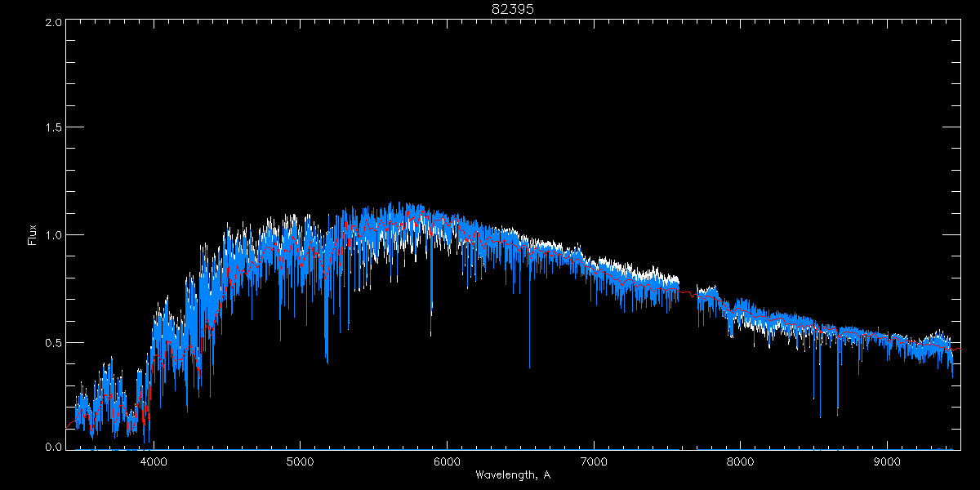
Task: Select the 1.5 flux tick label
Action: (x=54, y=128)
